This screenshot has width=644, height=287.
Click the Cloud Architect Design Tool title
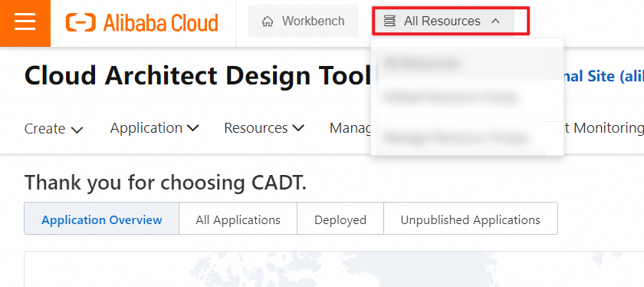[x=198, y=76]
